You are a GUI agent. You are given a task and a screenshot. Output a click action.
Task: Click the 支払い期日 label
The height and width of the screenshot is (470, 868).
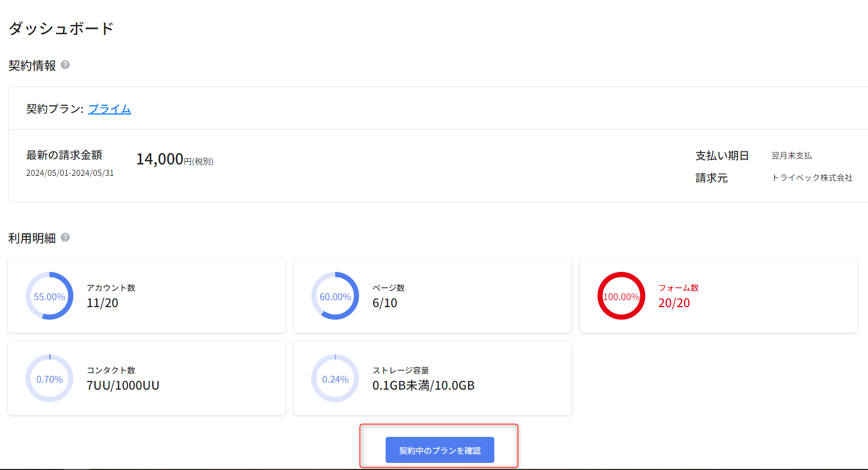722,156
